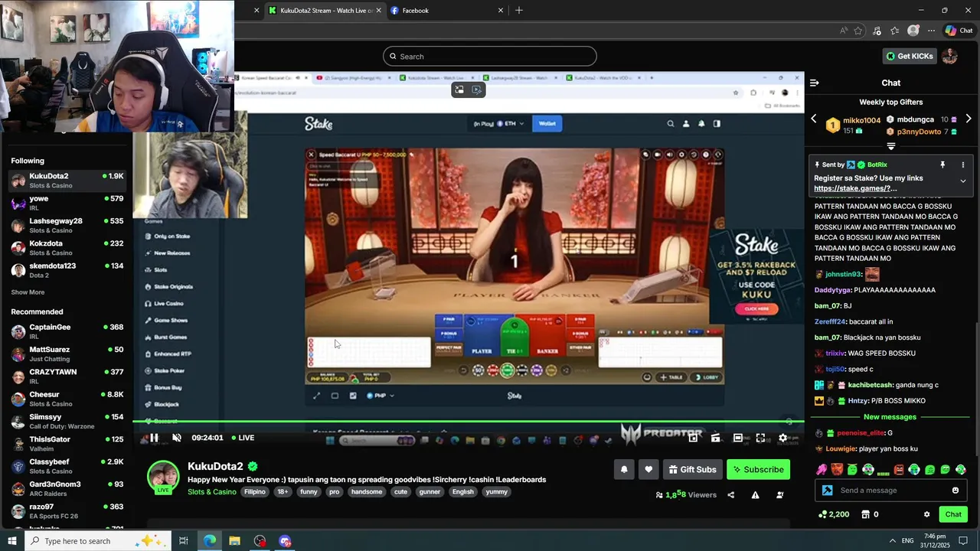Click the green Subscribe button
980x551 pixels.
758,470
